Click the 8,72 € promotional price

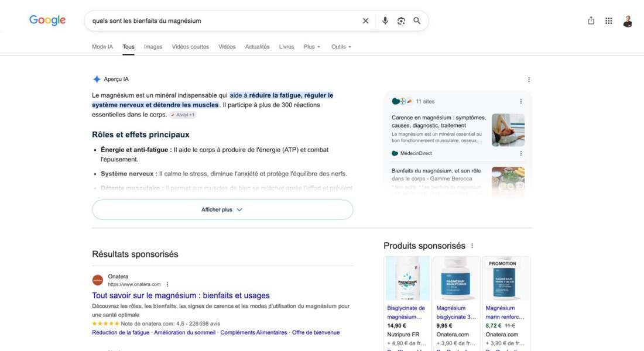(x=494, y=325)
